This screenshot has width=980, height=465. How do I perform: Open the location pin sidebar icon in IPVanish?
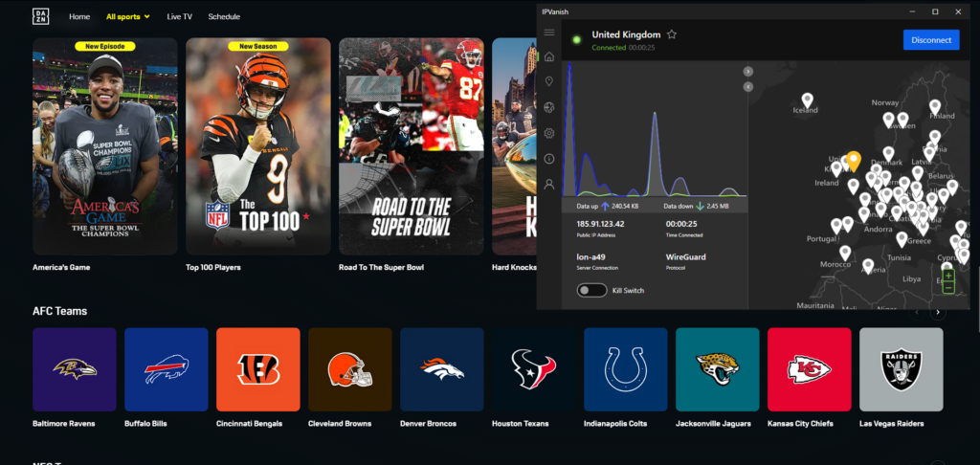(x=549, y=82)
